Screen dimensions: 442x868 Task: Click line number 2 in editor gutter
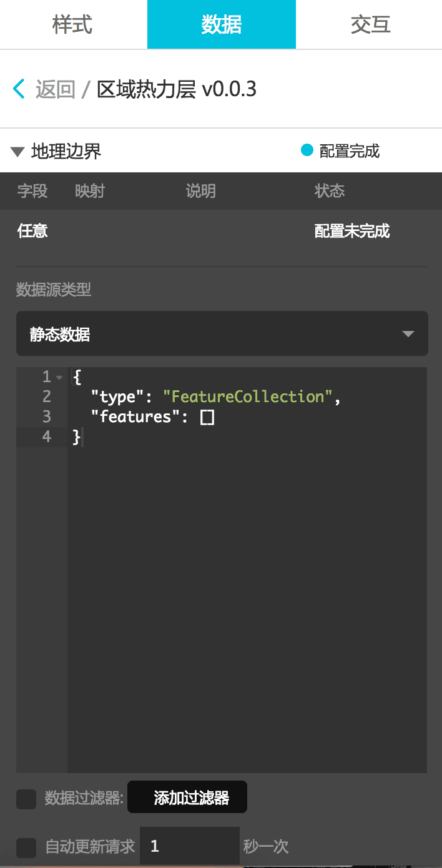(47, 397)
